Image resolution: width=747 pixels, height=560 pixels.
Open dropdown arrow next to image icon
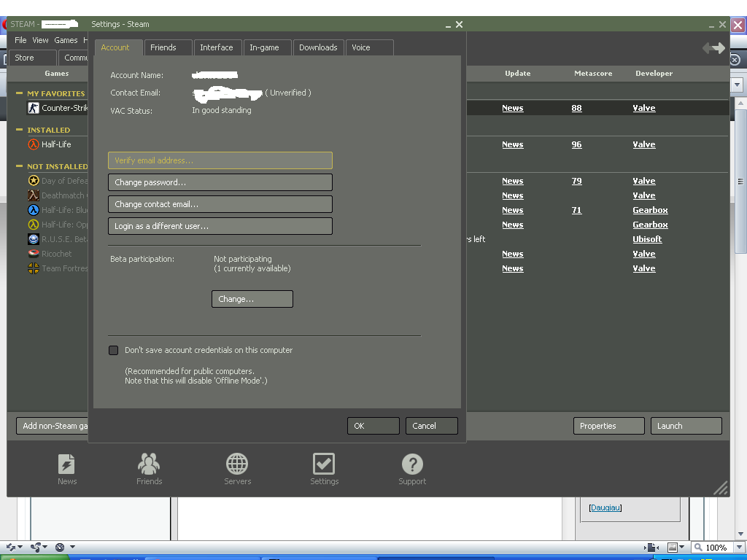pos(682,548)
